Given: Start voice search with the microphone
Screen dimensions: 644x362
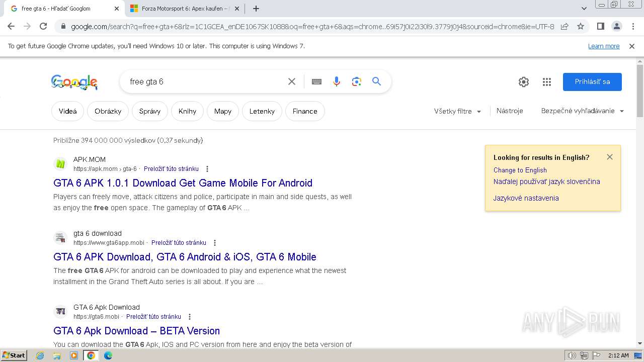Looking at the screenshot, I should point(337,81).
